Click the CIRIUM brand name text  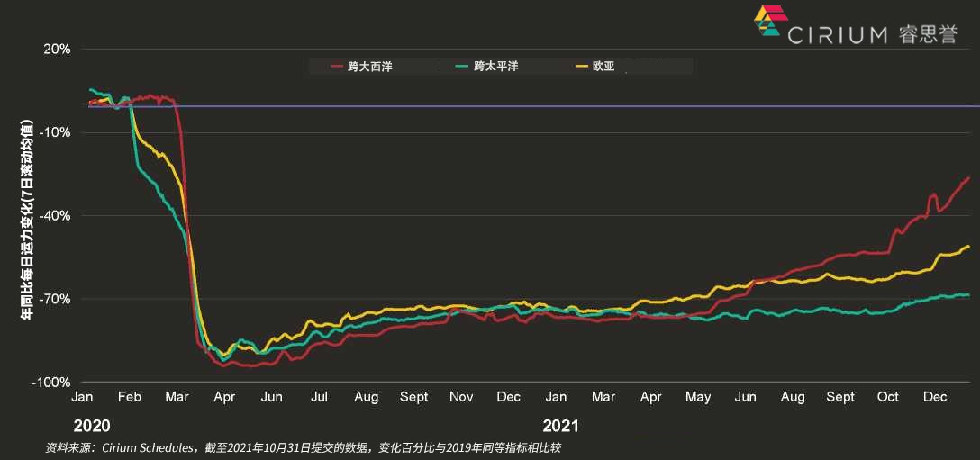point(838,35)
